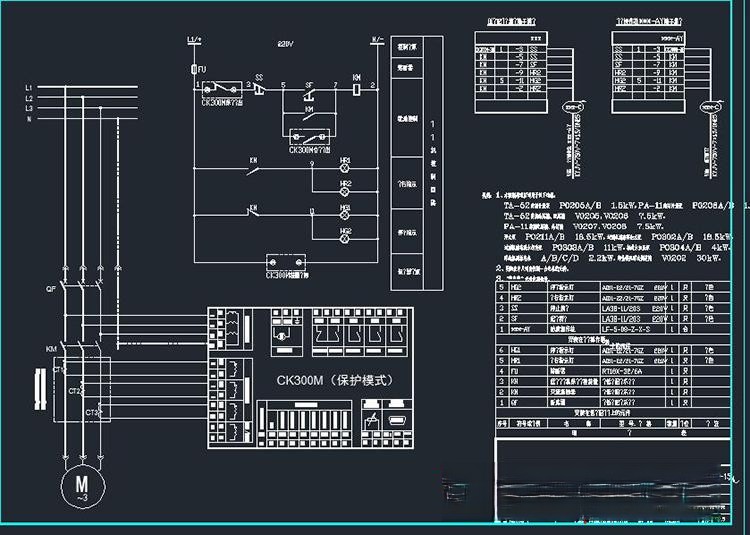Click the N neutral line label

pyautogui.click(x=29, y=119)
